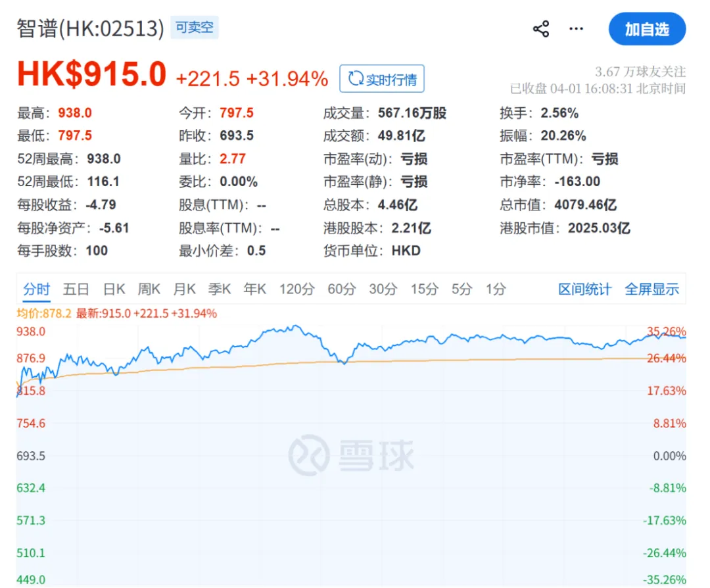The height and width of the screenshot is (588, 710).
Task: Click the 每股收益 value -4.79
Action: [101, 205]
